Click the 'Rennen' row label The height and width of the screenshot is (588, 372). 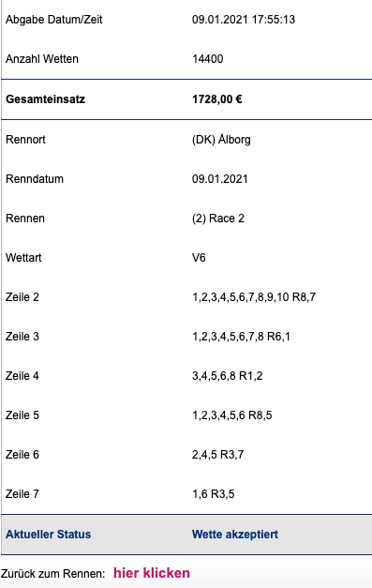[25, 219]
